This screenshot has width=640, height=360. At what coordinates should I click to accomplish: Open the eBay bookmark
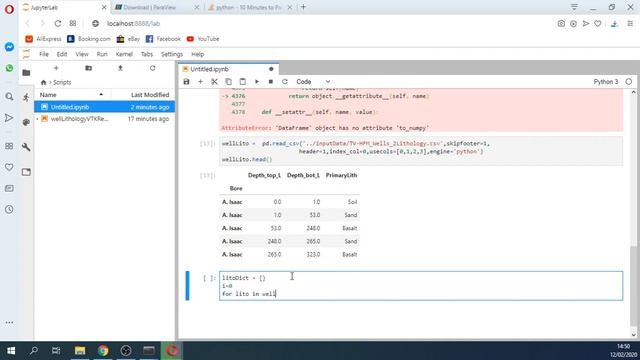point(128,39)
